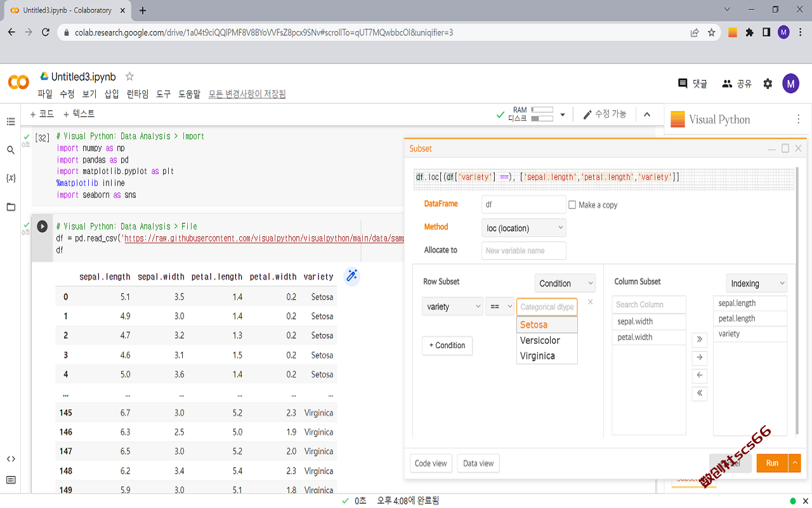This screenshot has height=508, width=812.
Task: Open a new browser tab
Action: tap(143, 10)
